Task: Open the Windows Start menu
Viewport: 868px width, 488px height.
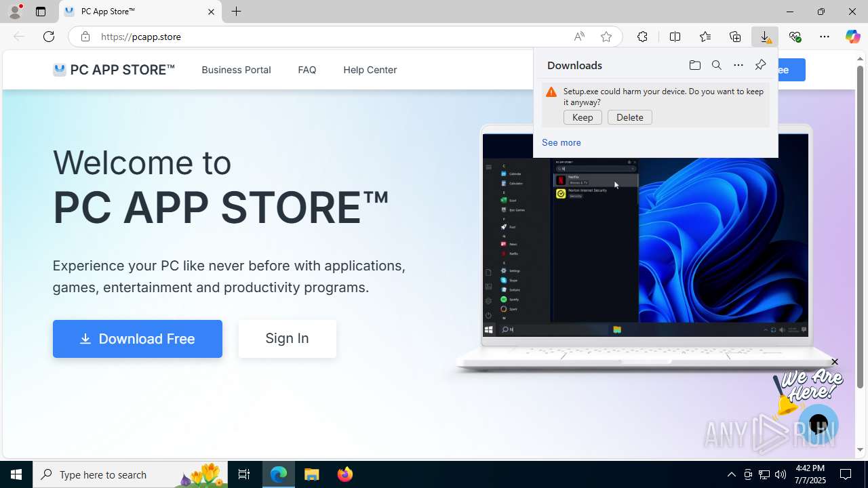Action: tap(16, 474)
